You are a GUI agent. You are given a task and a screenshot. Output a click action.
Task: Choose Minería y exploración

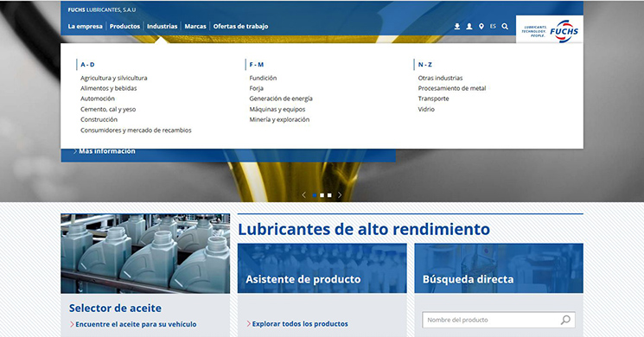279,119
